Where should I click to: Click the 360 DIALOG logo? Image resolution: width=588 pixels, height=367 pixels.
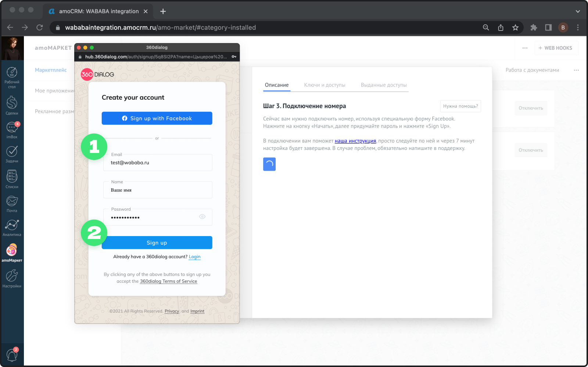(97, 74)
